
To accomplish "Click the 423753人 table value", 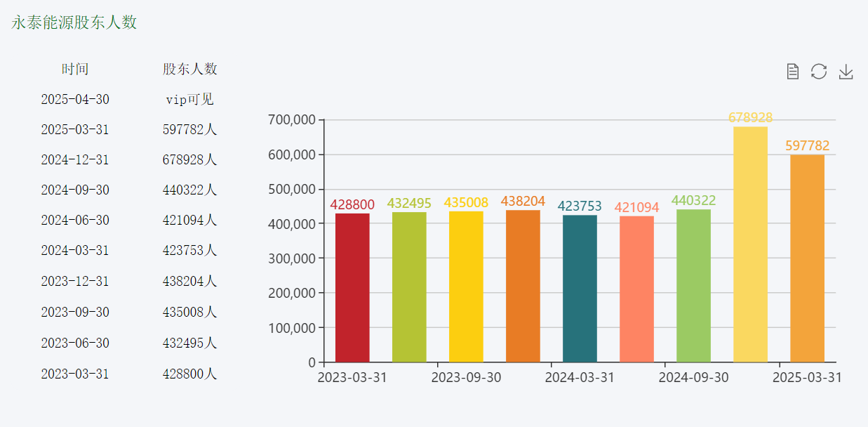I will pyautogui.click(x=190, y=251).
